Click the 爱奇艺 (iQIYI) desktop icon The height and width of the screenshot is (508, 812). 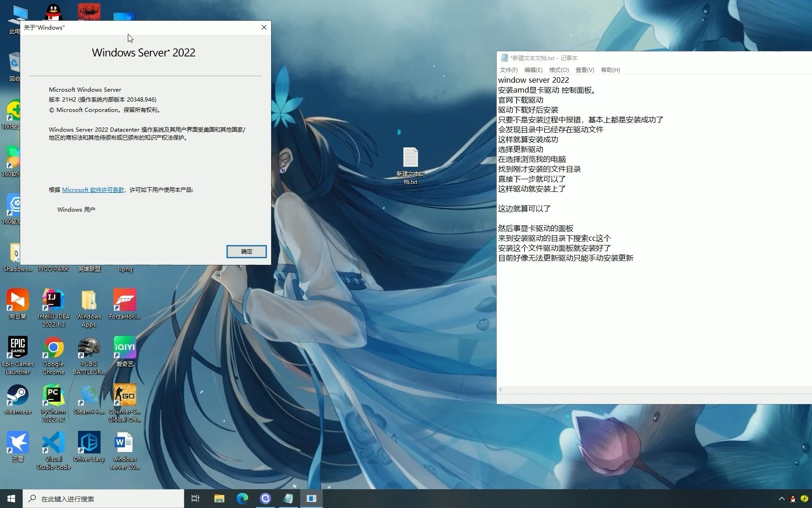click(x=125, y=351)
